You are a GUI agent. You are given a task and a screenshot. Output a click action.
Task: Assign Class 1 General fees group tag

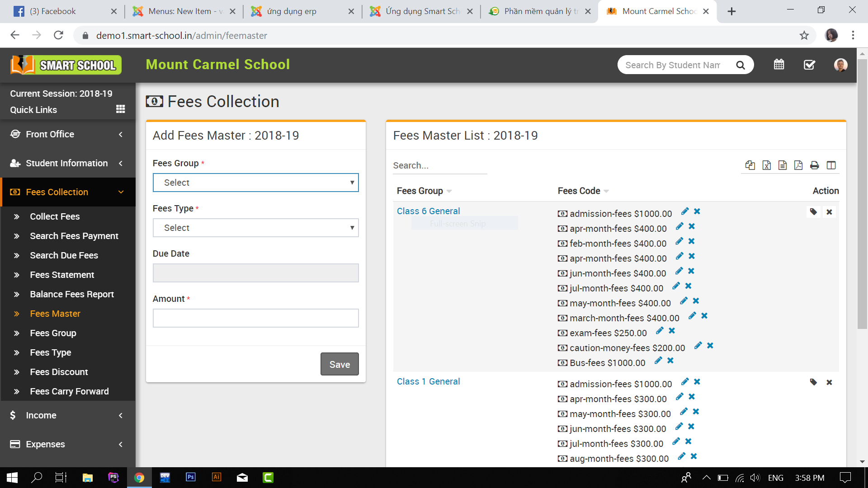pos(813,382)
